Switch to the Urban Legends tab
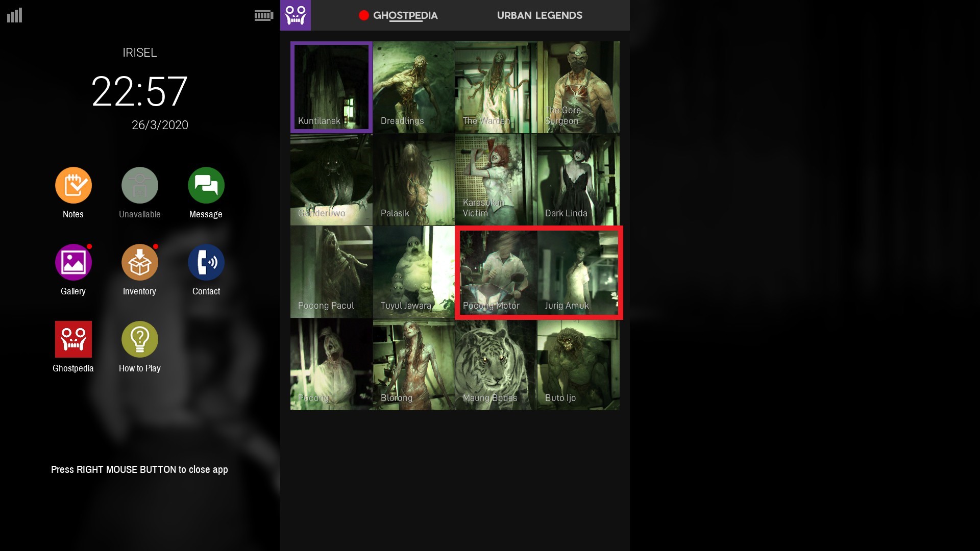980x551 pixels. [540, 15]
